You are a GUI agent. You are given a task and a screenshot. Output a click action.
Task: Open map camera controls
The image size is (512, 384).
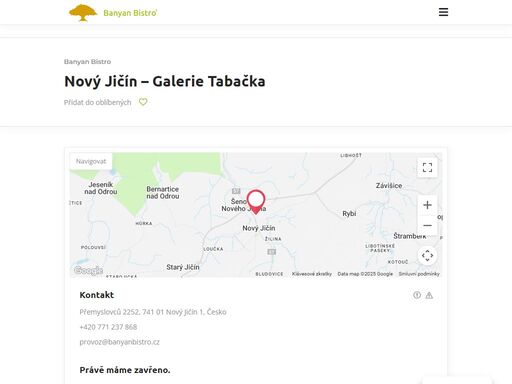[x=427, y=256]
